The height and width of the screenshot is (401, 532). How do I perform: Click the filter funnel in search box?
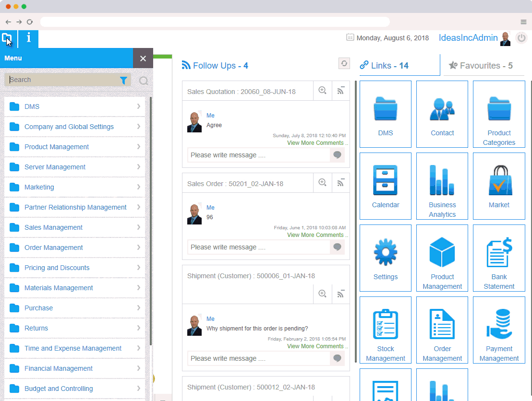(x=123, y=81)
